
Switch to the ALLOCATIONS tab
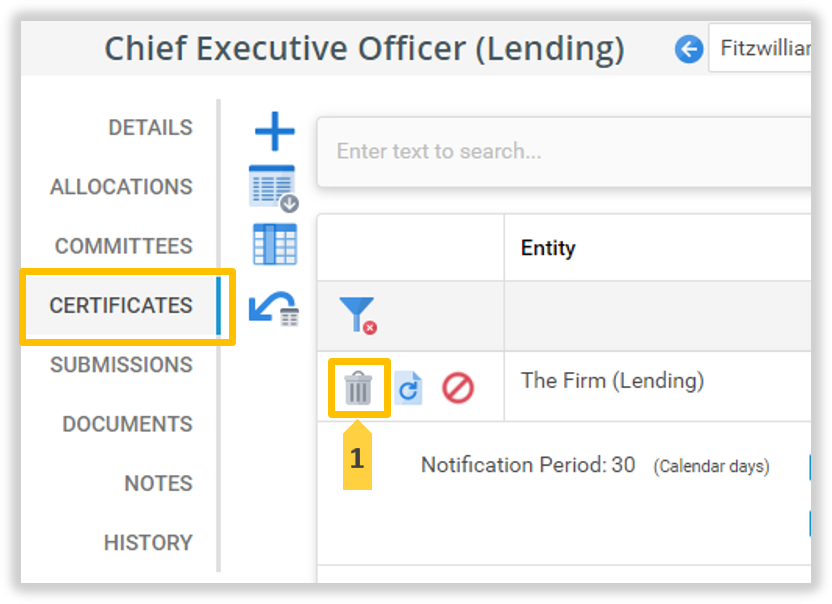tap(121, 187)
